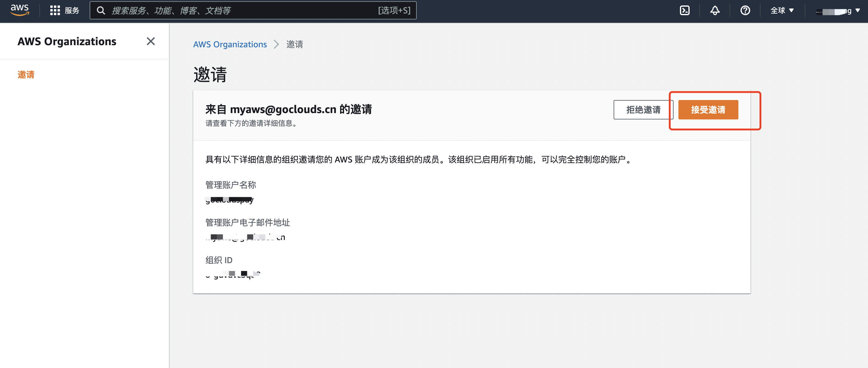Screen dimensions: 868x368
Task: Click the 组织 ID label
Action: tap(219, 260)
